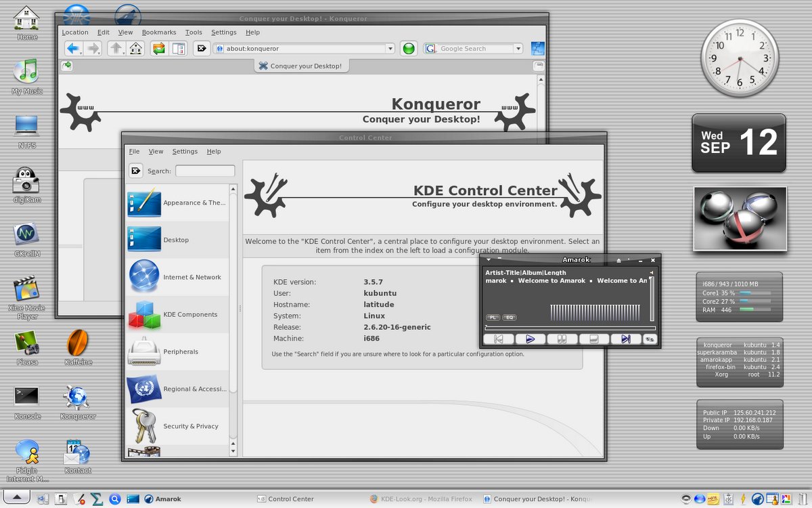Click Amarok's previous track button
Screen dimensions: 812x508
(499, 339)
